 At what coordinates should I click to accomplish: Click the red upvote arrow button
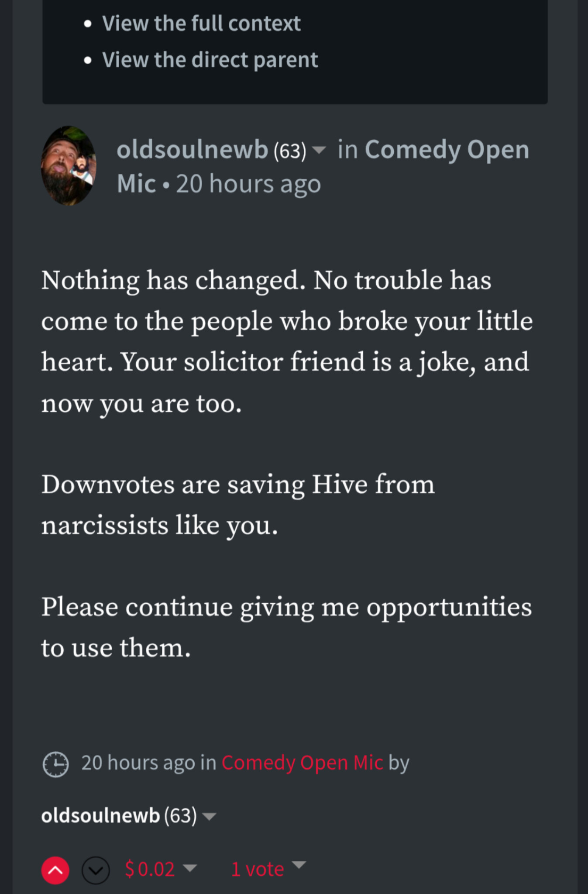tap(55, 870)
